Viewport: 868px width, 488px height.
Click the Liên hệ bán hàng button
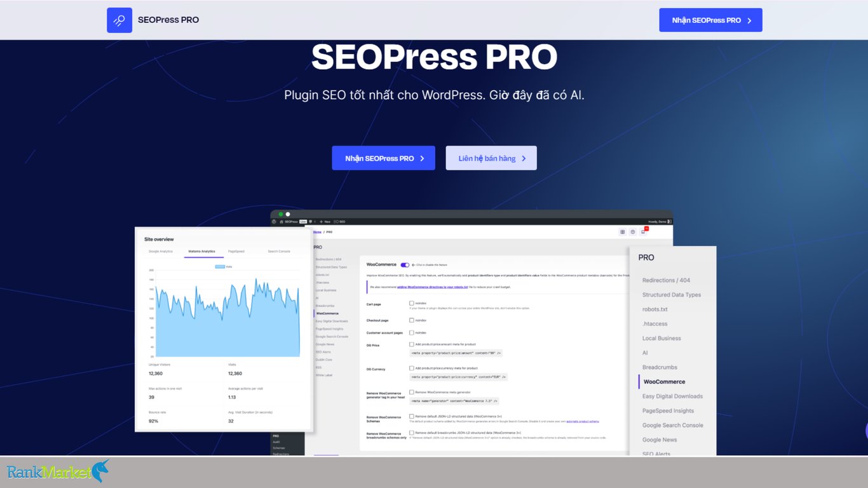point(491,158)
